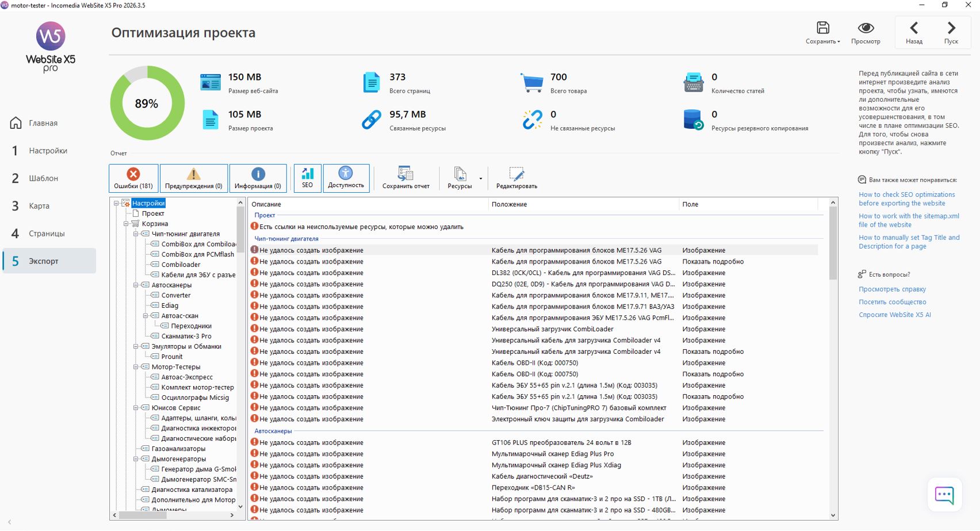The width and height of the screenshot is (980, 531).
Task: Open the Ресурсы resources button
Action: pos(460,178)
